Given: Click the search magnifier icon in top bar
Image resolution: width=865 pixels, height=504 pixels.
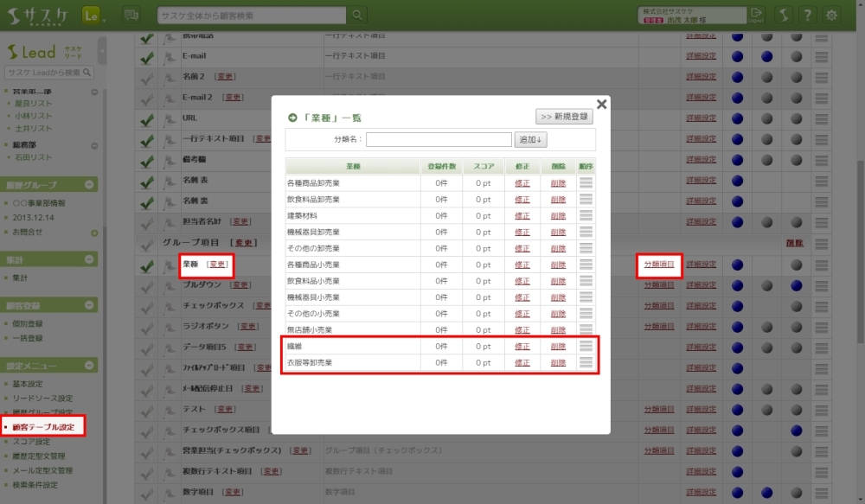Looking at the screenshot, I should (x=359, y=15).
